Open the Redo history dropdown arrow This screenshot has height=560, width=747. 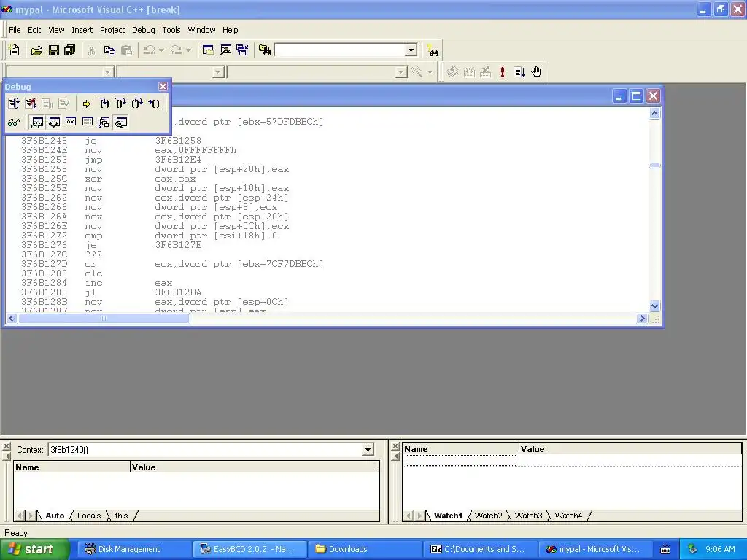tap(188, 50)
